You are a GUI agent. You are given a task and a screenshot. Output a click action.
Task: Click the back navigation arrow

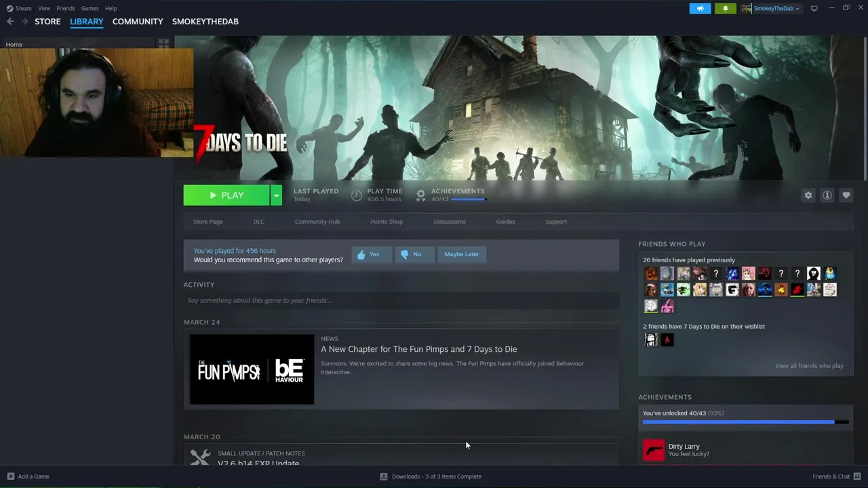(10, 22)
